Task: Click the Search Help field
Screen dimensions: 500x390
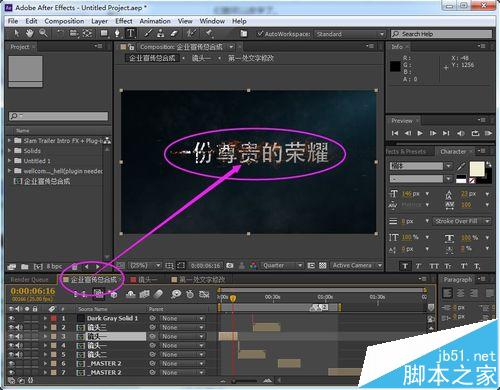Action: [x=441, y=34]
